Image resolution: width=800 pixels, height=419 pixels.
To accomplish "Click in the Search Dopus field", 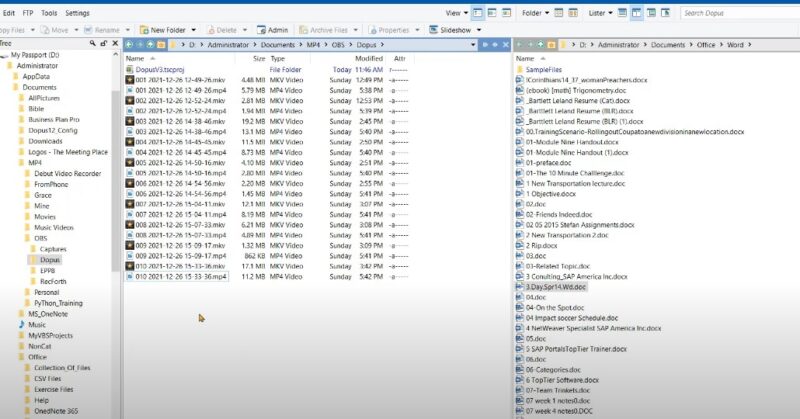I will coord(738,13).
